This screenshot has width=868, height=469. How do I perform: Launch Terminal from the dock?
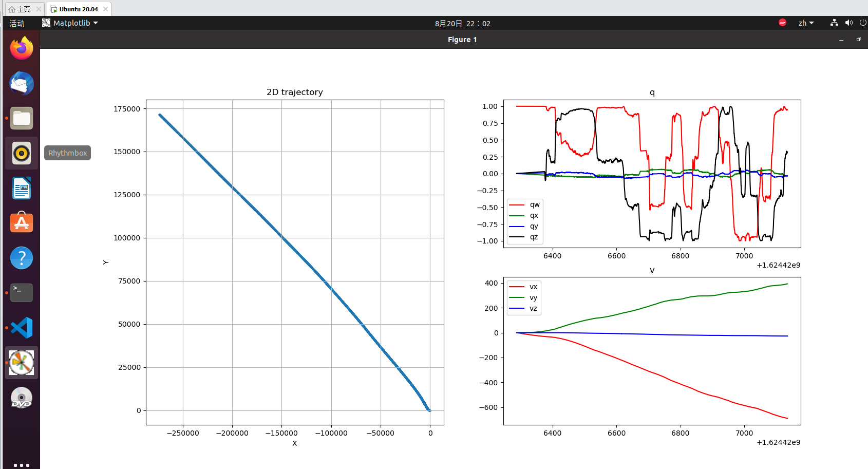pyautogui.click(x=22, y=293)
